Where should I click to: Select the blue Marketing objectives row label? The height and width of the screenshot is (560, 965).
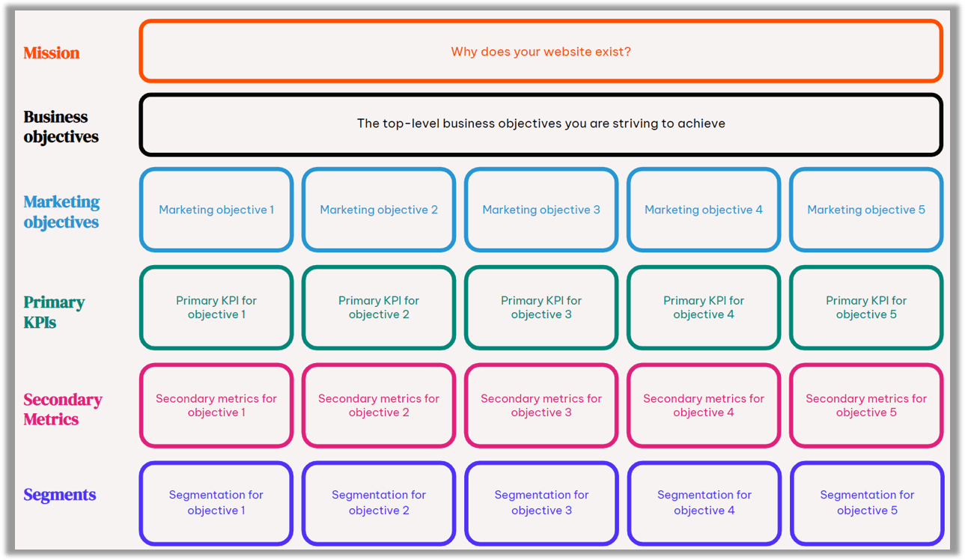coord(61,212)
